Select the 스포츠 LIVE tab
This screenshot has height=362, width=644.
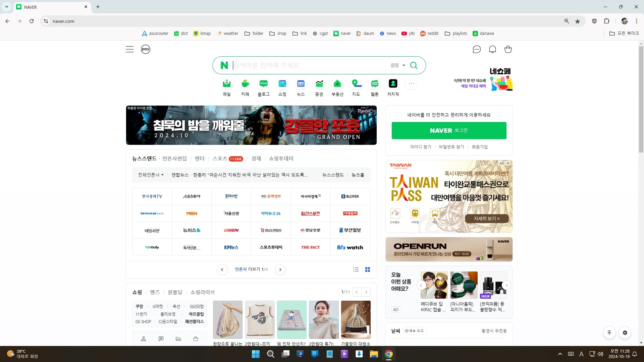[228, 159]
